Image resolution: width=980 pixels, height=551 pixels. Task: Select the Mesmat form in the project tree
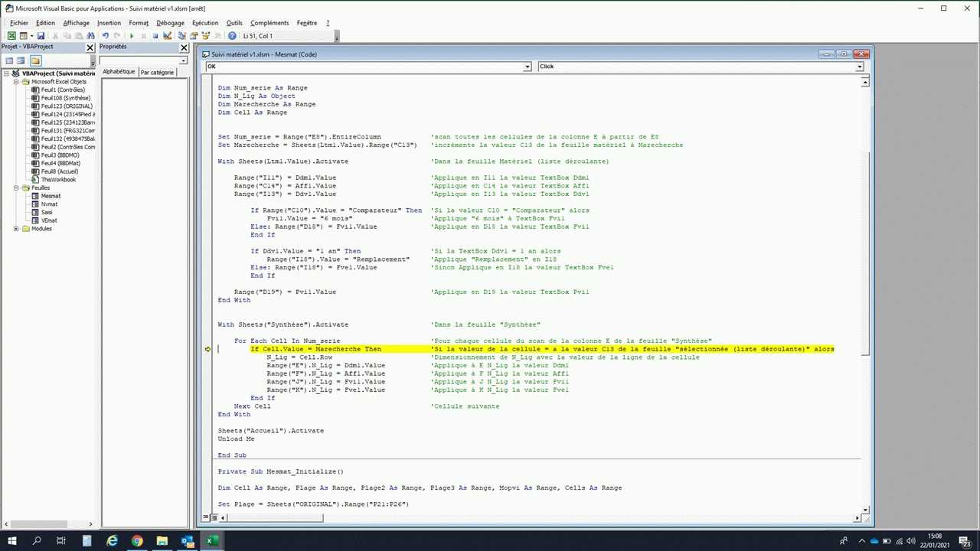point(51,196)
